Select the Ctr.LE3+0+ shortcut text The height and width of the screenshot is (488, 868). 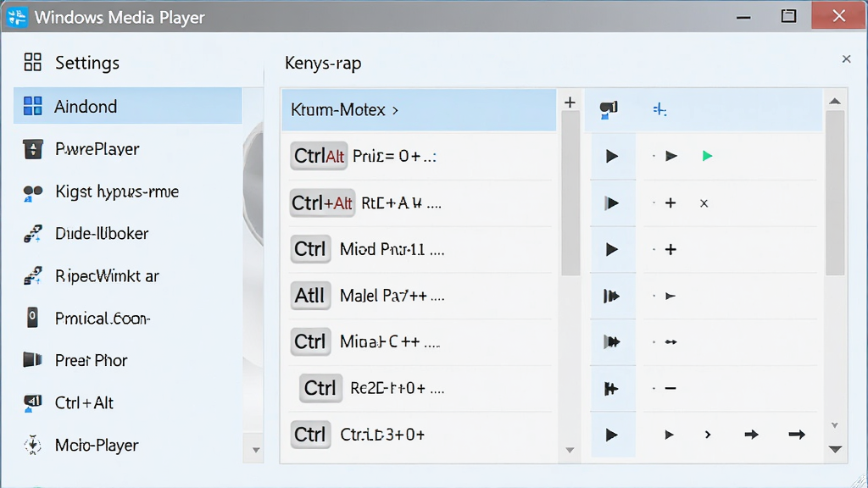(382, 435)
